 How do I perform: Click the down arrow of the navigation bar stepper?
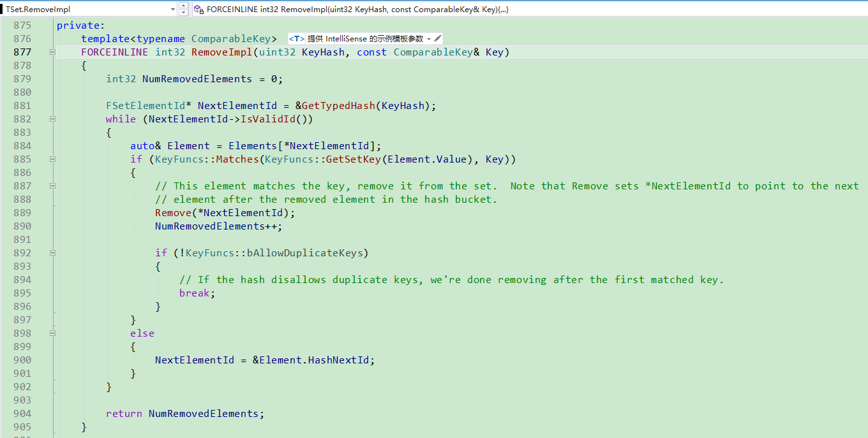184,13
